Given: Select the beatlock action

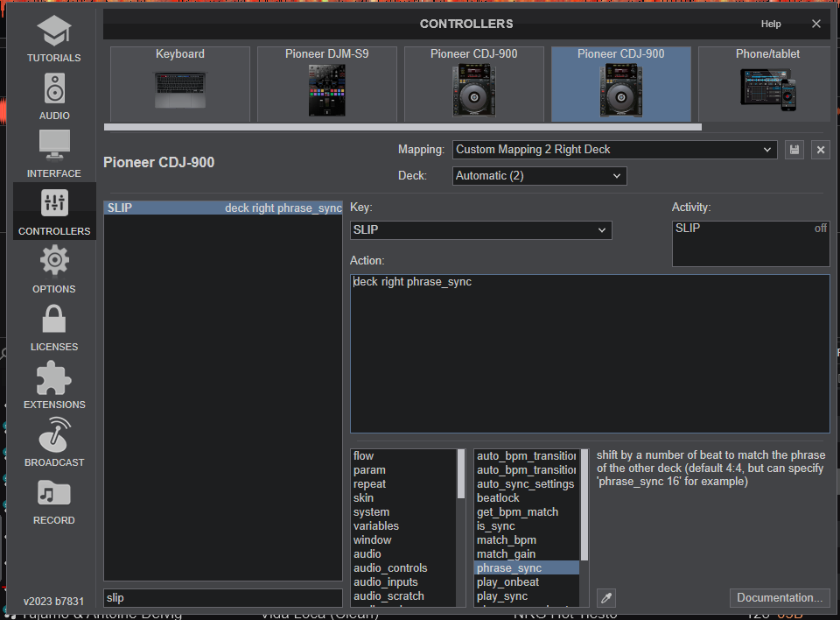Looking at the screenshot, I should [x=527, y=497].
